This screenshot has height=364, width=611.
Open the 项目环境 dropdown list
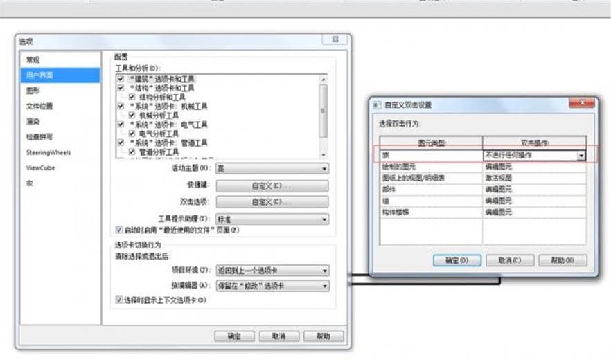coord(272,271)
